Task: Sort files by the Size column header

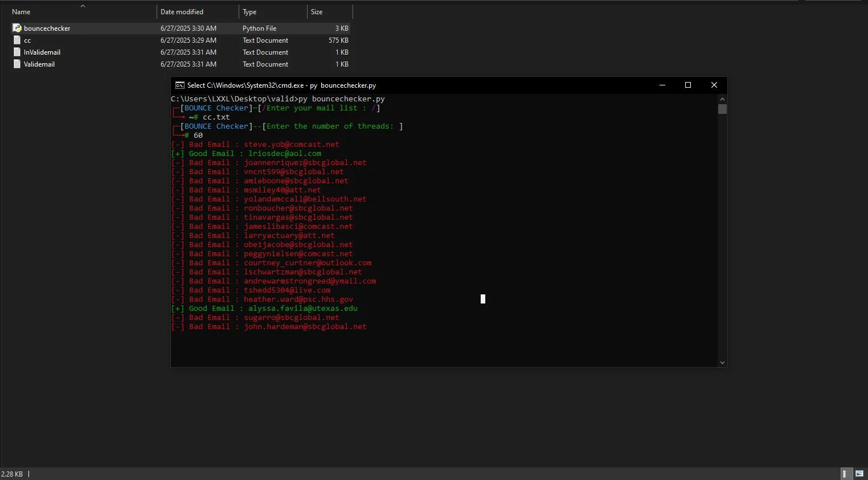Action: tap(317, 12)
